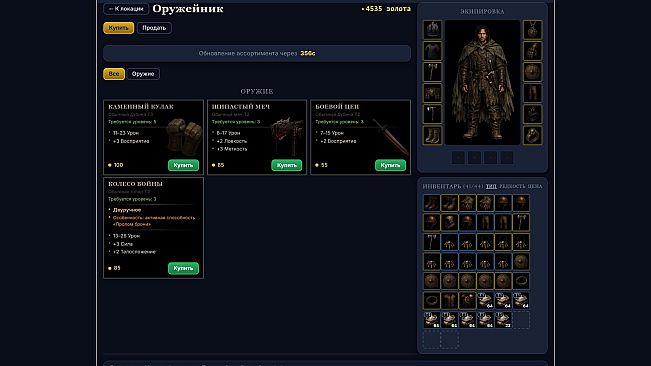The image size is (651, 366).
Task: Sort inventory by Тип
Action: [x=491, y=186]
